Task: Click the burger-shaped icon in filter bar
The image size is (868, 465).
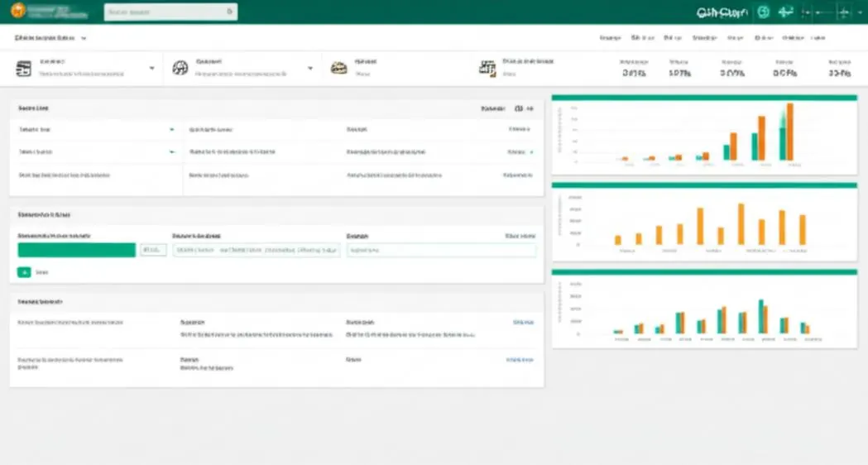Action: click(x=338, y=68)
